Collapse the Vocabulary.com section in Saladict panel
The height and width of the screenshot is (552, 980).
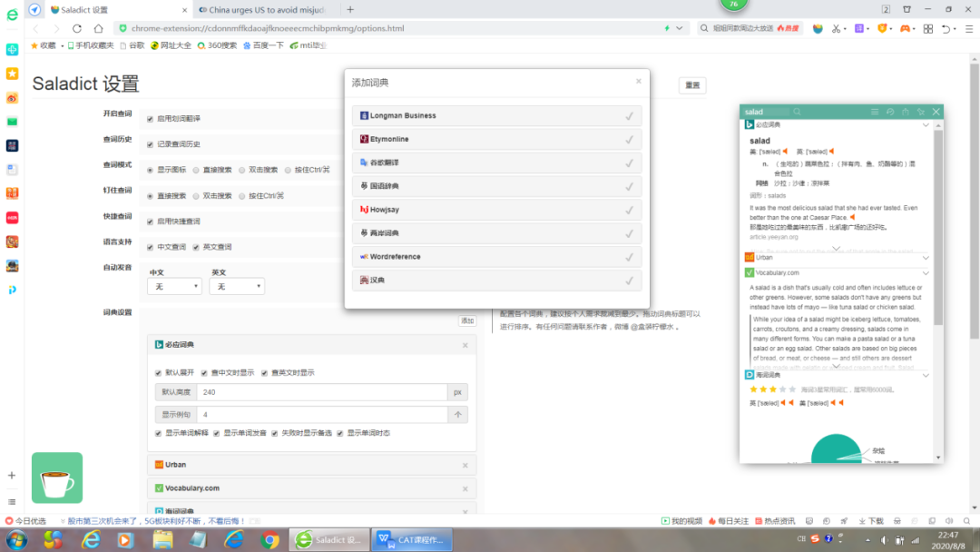926,273
